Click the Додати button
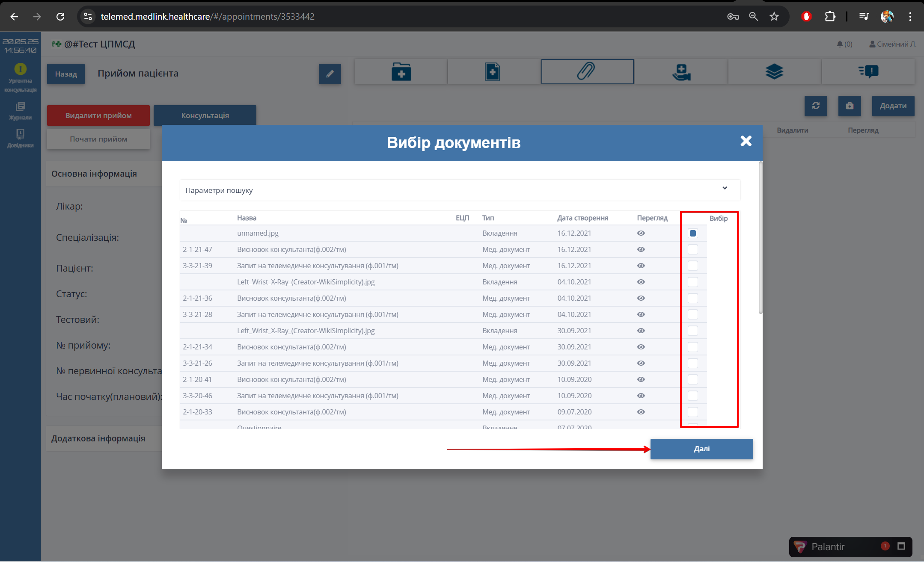 point(893,106)
